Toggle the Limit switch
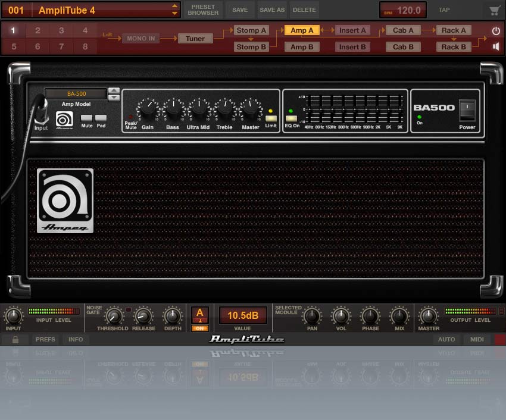Viewport: 506px width, 420px height. tap(271, 118)
